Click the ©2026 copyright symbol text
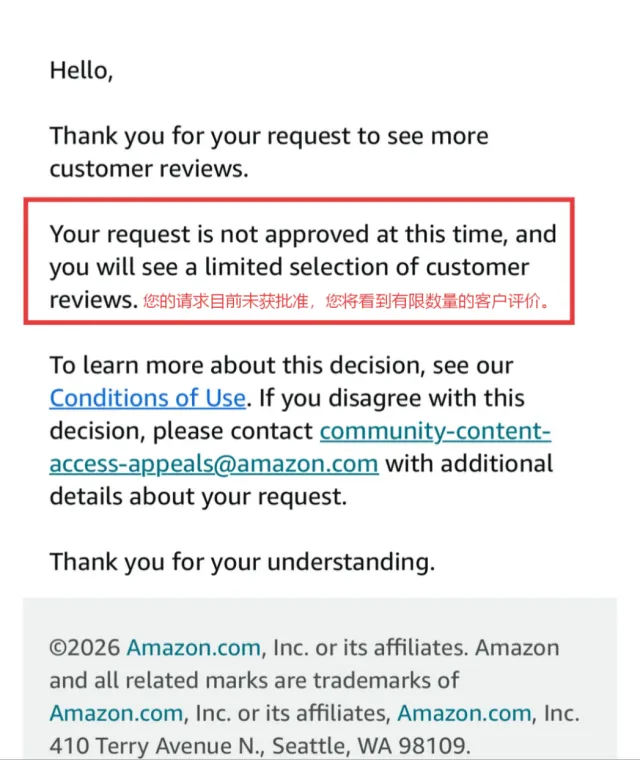 (x=85, y=648)
